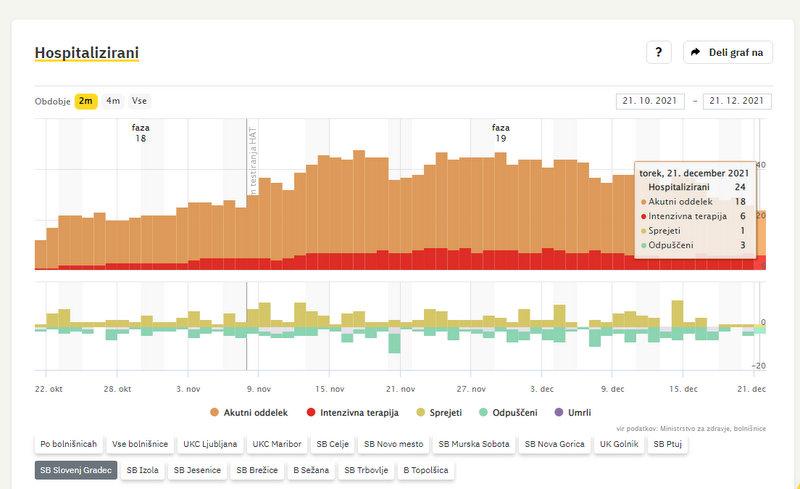Click the question mark help button
Viewport: 800px width, 489px height.
click(x=658, y=53)
